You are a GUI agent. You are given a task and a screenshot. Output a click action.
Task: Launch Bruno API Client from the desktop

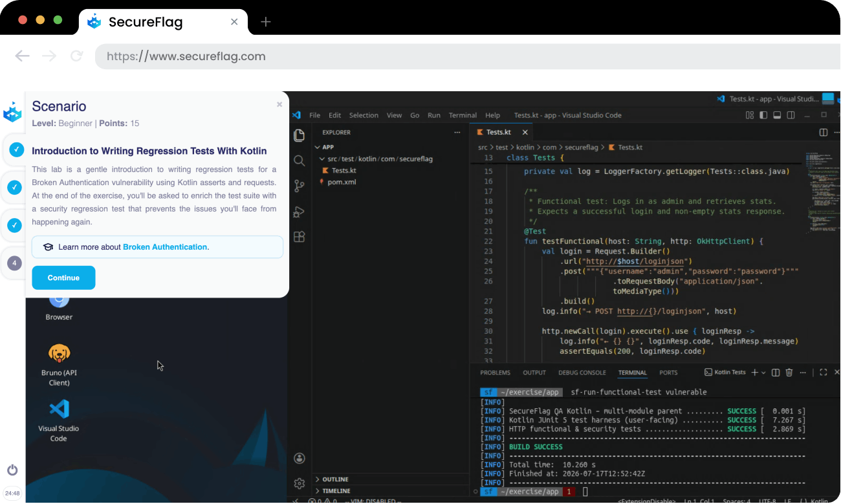(x=59, y=365)
